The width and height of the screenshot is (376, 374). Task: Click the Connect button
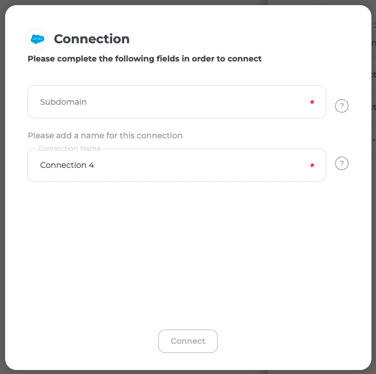(188, 341)
